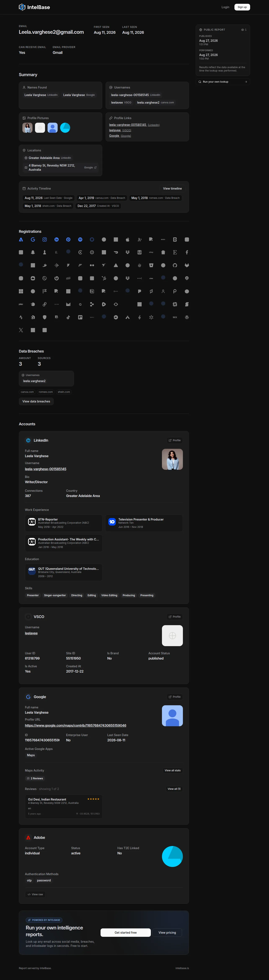Viewport: 269px width, 980px height.
Task: Open the View timeline button
Action: pyautogui.click(x=172, y=189)
